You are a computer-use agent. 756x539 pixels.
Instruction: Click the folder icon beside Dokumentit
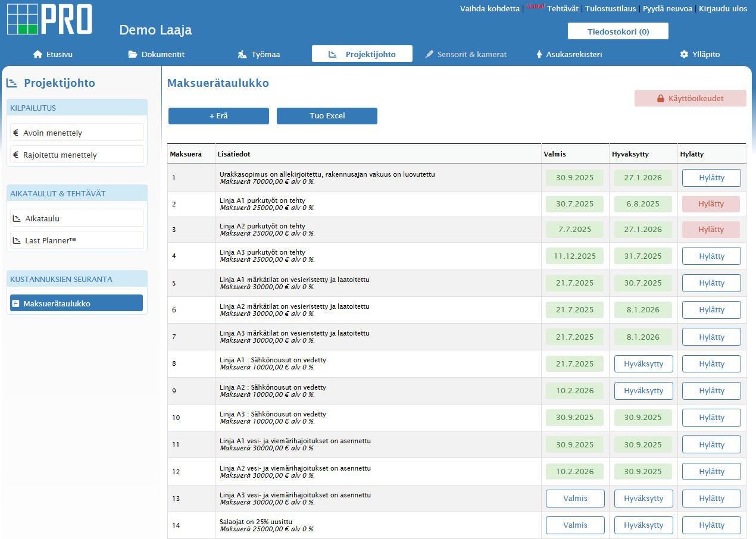click(x=133, y=54)
